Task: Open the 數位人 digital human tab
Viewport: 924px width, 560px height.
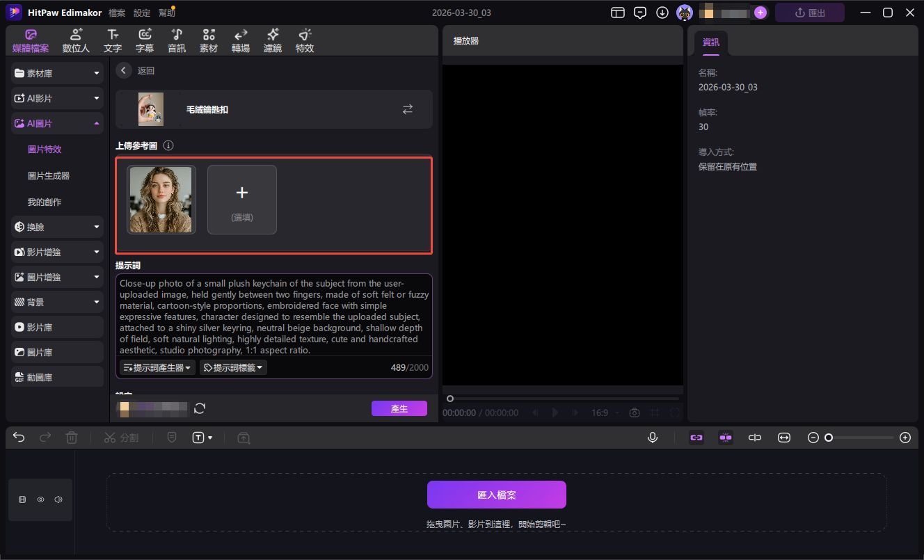Action: 76,40
